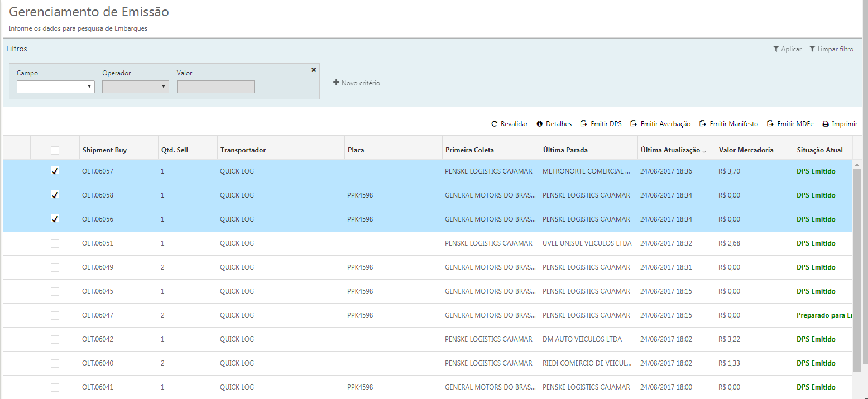Uncheck the OLT.06057 row checkbox

[x=55, y=171]
